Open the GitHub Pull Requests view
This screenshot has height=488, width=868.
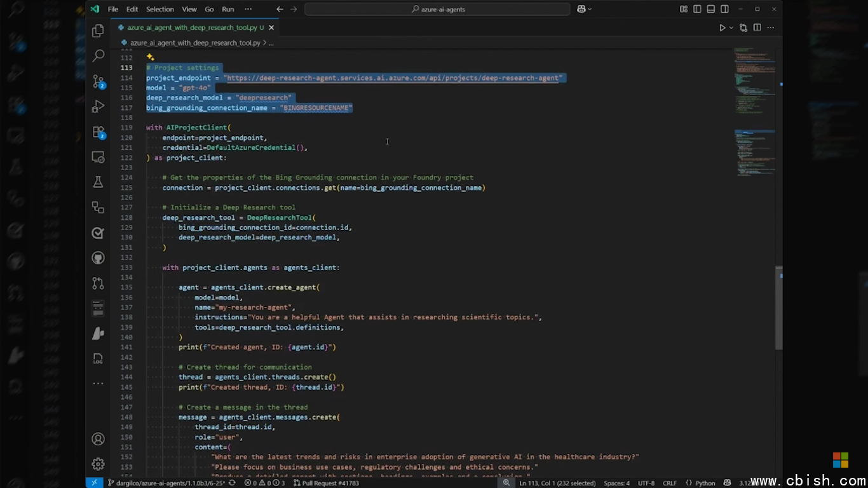[98, 283]
